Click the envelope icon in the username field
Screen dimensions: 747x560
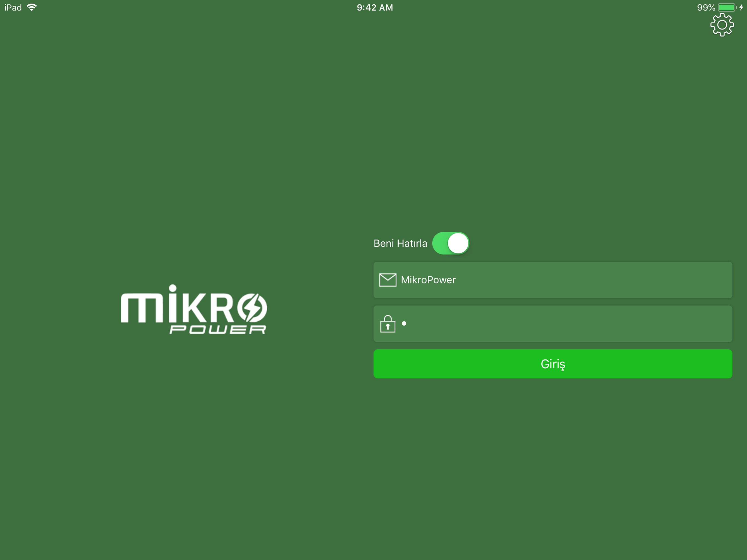tap(388, 280)
